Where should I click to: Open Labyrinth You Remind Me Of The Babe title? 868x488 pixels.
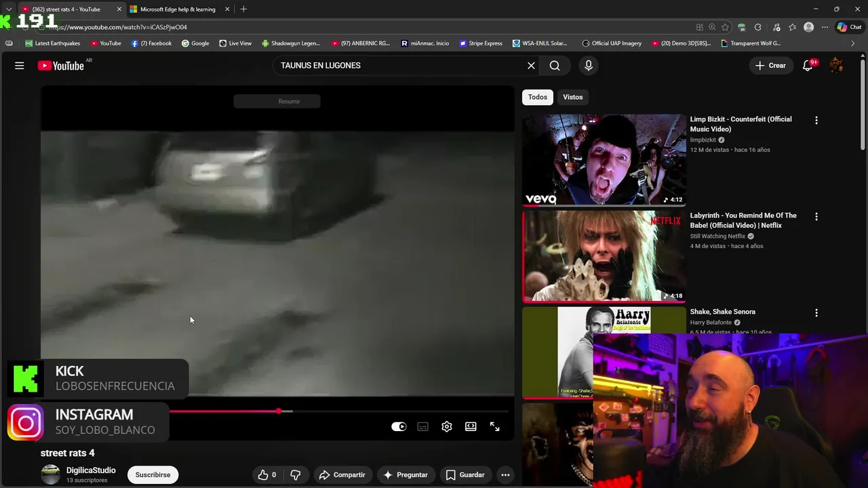(743, 220)
